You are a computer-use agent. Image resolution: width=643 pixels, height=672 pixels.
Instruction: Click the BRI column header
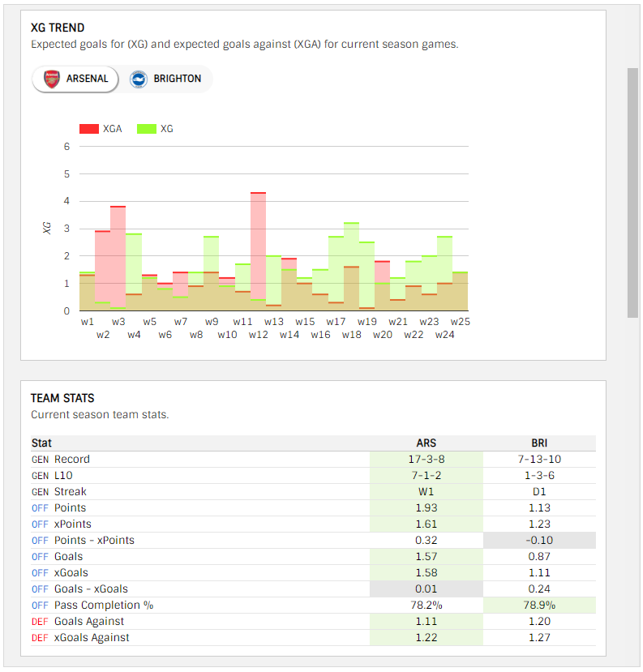tap(539, 443)
